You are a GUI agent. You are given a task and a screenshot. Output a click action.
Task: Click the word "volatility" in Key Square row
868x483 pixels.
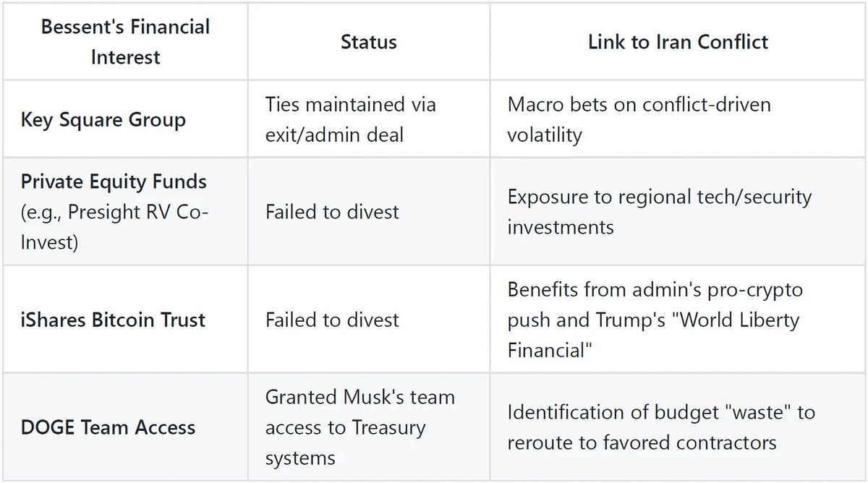tap(544, 134)
